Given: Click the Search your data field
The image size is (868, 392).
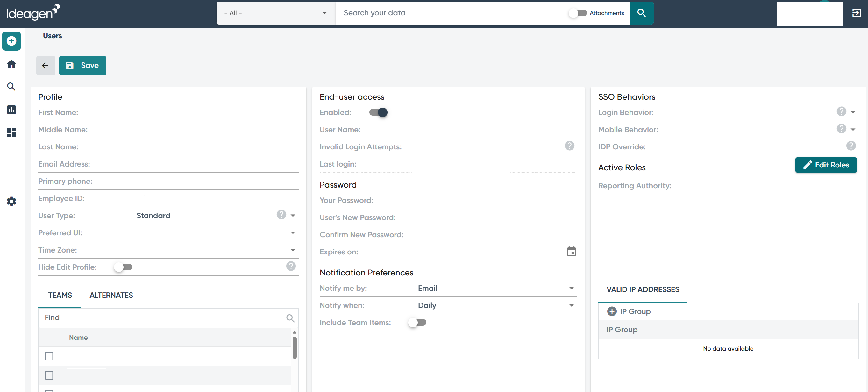Looking at the screenshot, I should pyautogui.click(x=452, y=13).
